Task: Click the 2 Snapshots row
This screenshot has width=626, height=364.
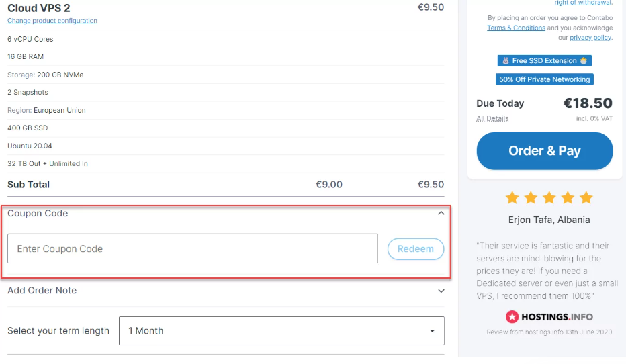Action: pyautogui.click(x=226, y=92)
